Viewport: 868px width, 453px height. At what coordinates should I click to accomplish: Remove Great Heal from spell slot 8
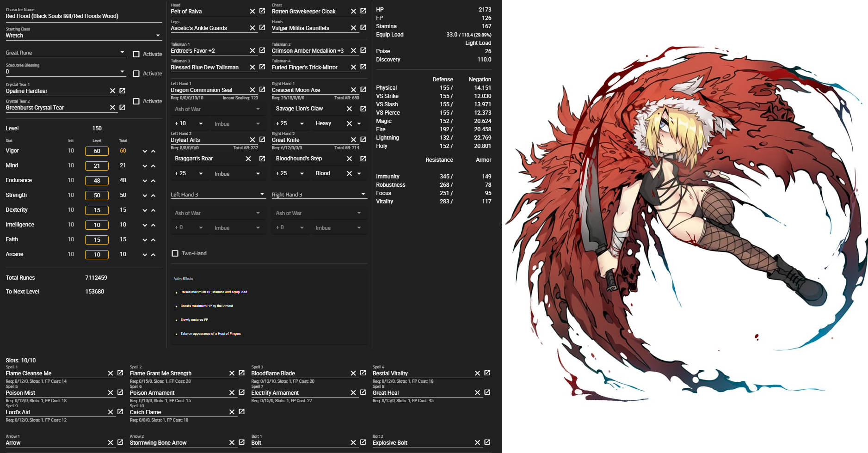pos(477,392)
